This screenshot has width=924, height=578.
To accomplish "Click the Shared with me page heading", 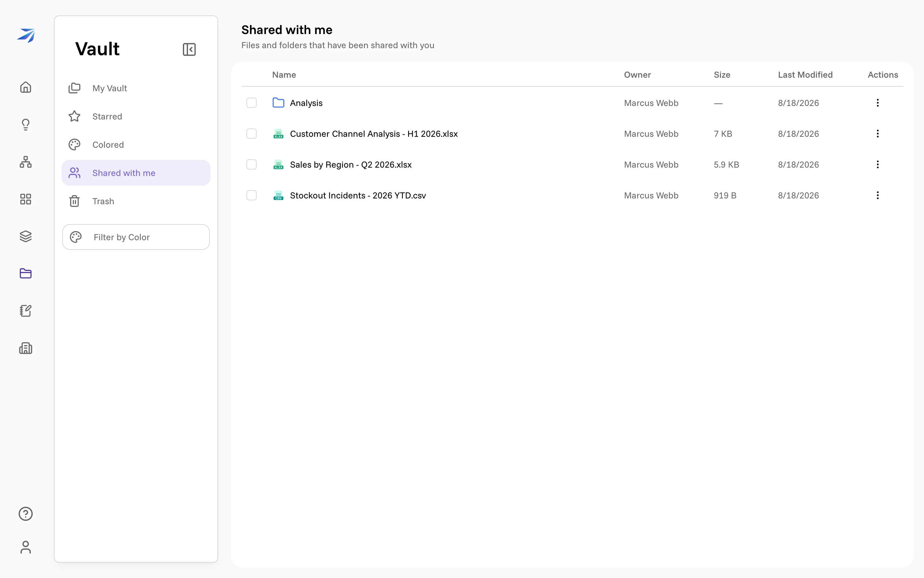I will (287, 30).
